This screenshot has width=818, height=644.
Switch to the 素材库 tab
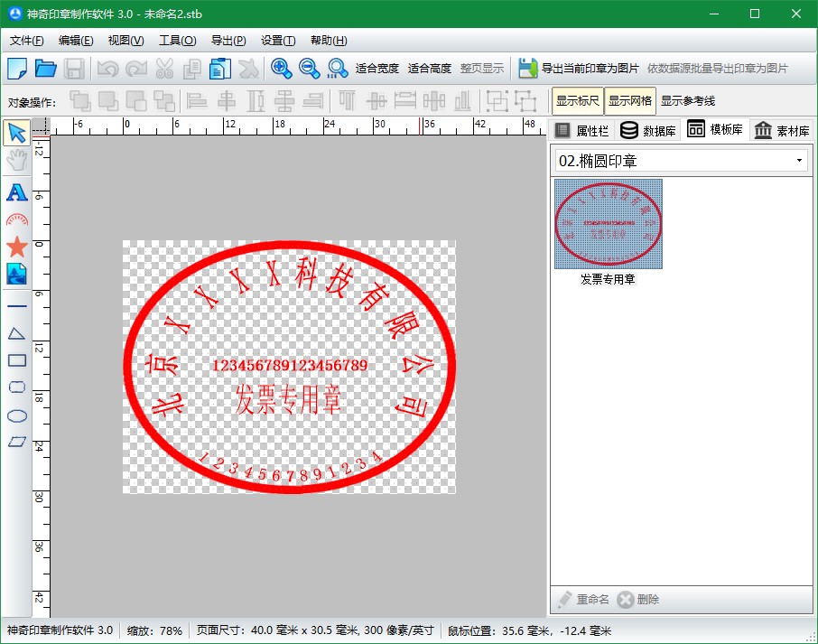click(782, 130)
